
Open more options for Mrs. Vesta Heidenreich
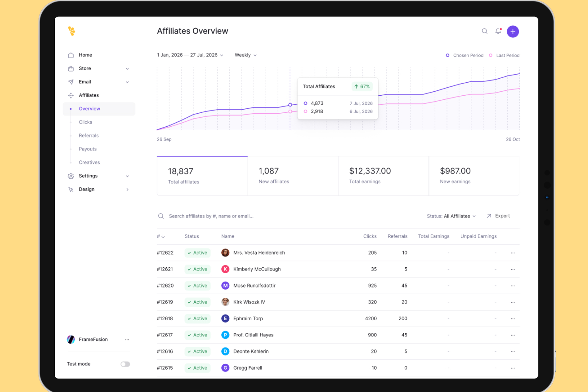(x=513, y=253)
